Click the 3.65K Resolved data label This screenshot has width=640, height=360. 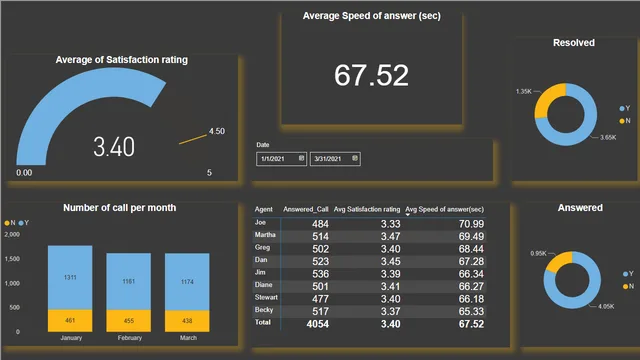(x=608, y=138)
